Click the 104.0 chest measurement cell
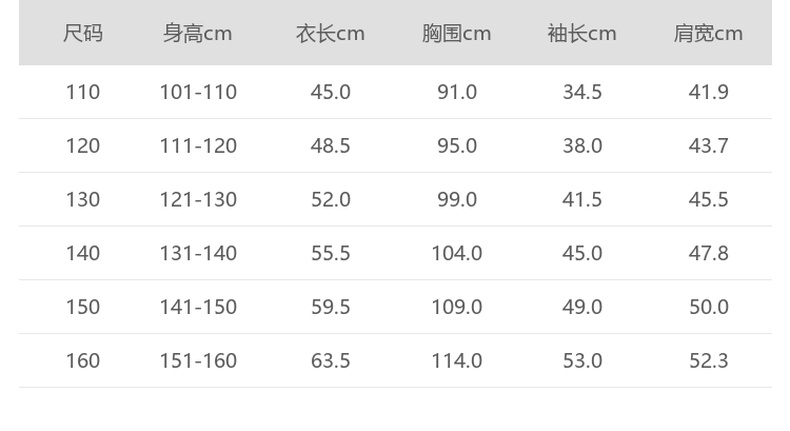 click(456, 254)
